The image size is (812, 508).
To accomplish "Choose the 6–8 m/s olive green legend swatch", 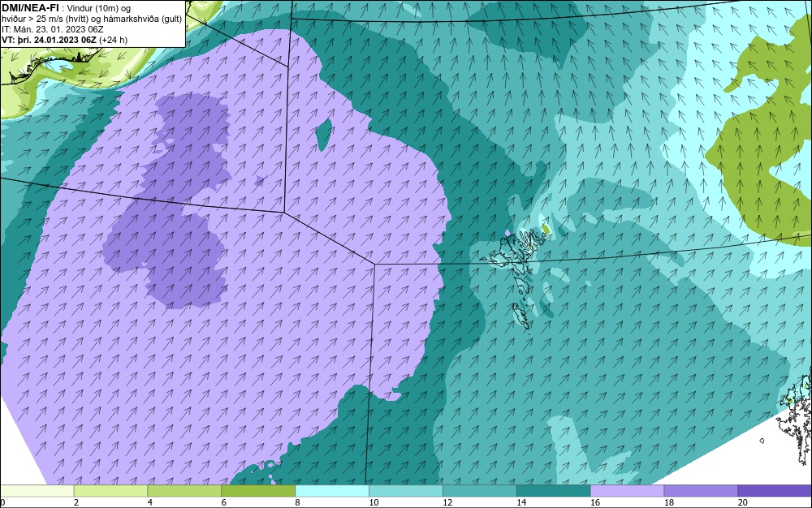I will pos(258,491).
